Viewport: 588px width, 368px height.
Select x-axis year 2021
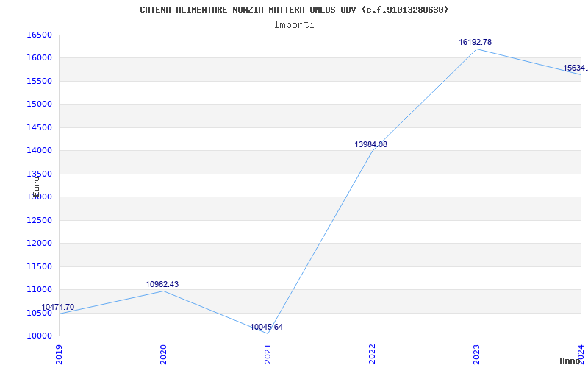click(x=268, y=355)
